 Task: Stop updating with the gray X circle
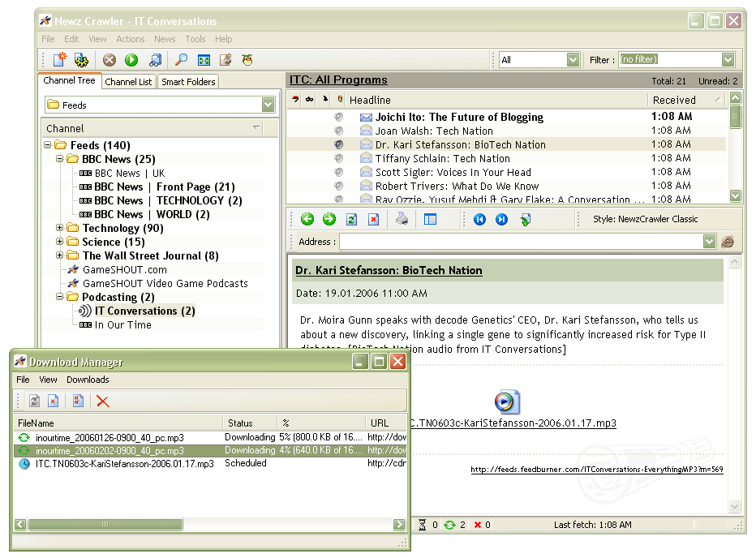110,60
